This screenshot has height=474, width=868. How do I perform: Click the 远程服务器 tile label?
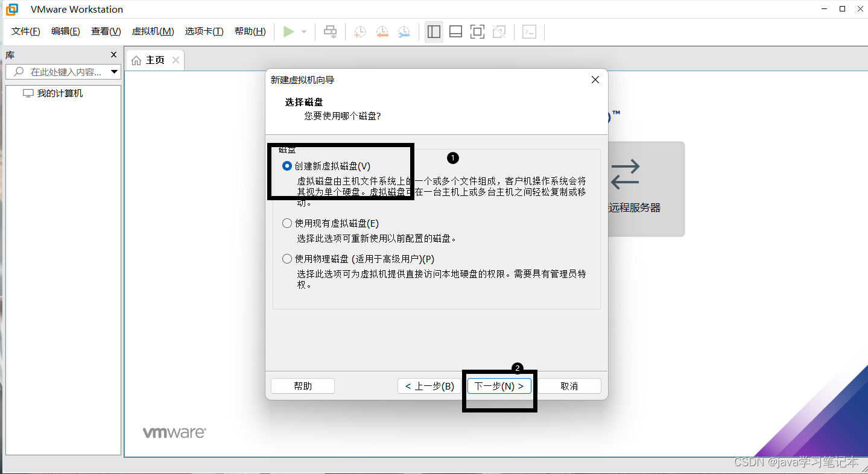click(635, 207)
